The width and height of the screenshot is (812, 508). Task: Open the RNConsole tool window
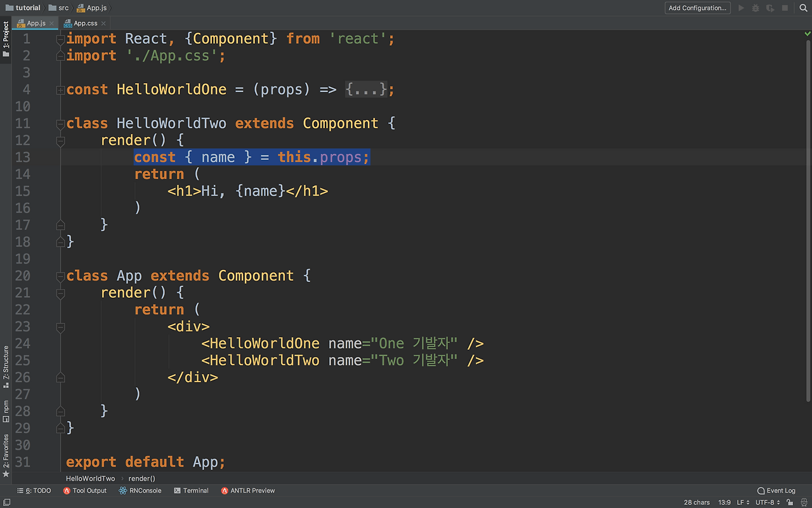pyautogui.click(x=140, y=491)
